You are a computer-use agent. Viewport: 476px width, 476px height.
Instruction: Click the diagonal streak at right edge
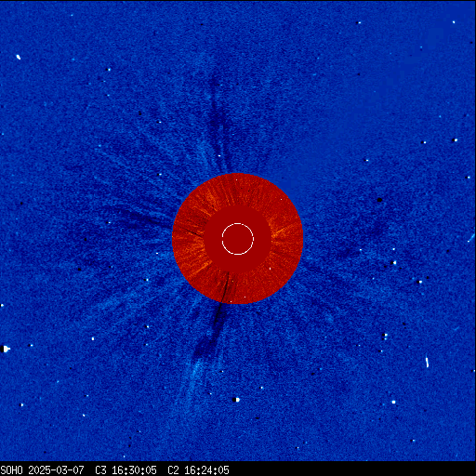471,238
